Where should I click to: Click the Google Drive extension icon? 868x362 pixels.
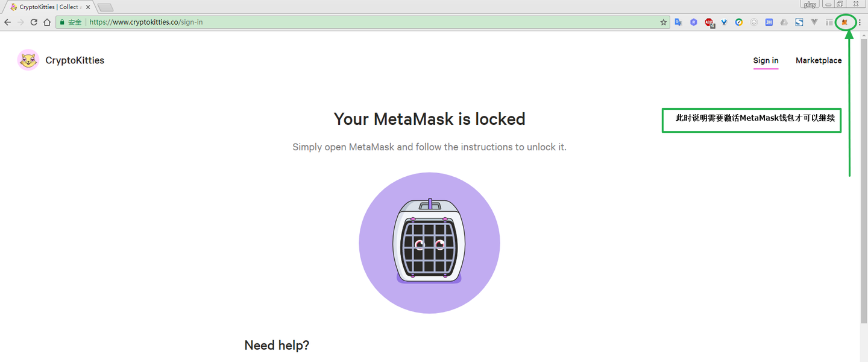pos(784,22)
